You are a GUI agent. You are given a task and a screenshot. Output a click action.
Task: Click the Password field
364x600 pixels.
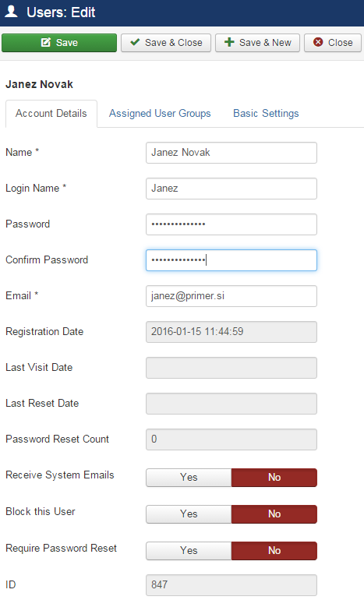pos(231,224)
